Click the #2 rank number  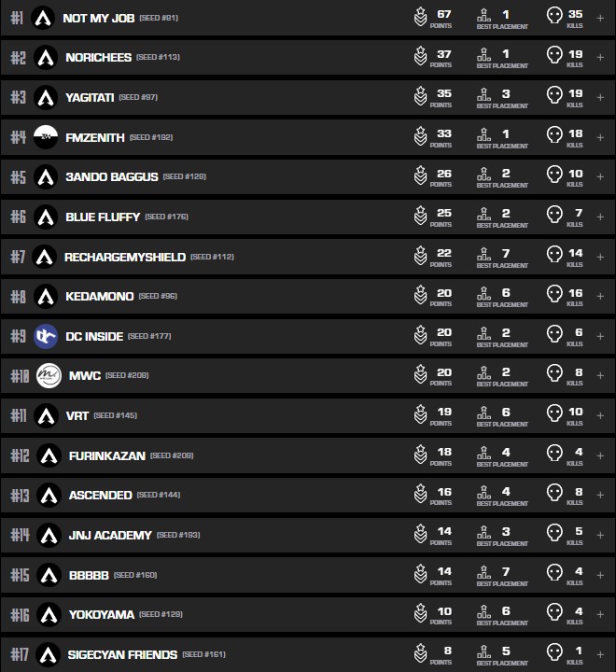pos(18,58)
